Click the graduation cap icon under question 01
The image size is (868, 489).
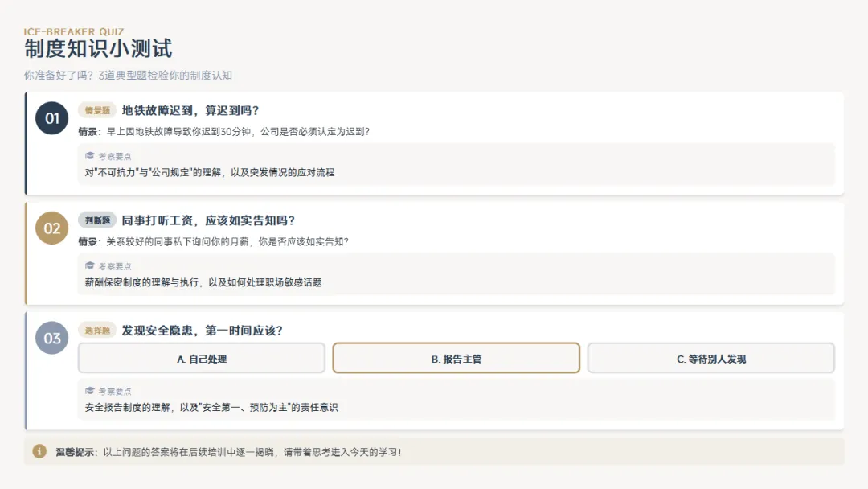coord(90,156)
